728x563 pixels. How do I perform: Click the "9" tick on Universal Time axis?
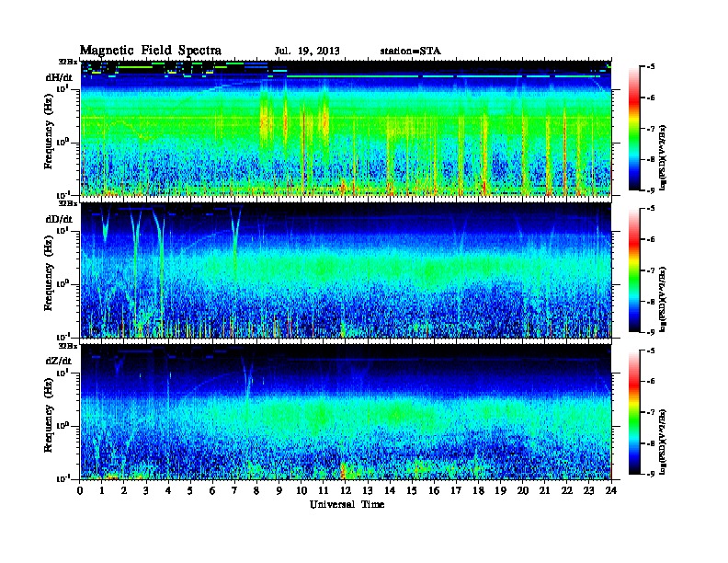tap(279, 490)
